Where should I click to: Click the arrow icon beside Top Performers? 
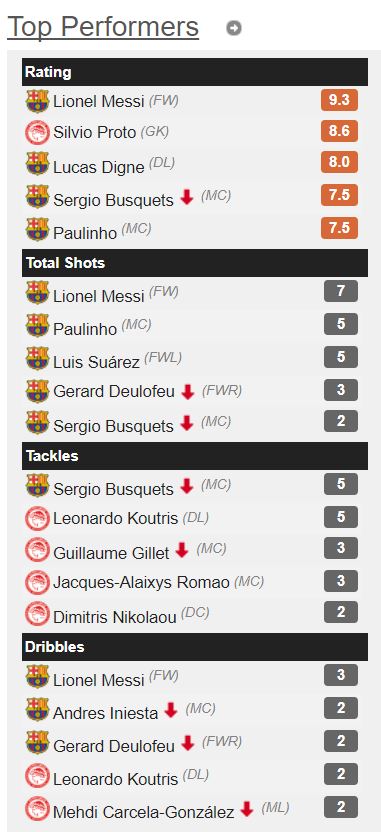[233, 28]
